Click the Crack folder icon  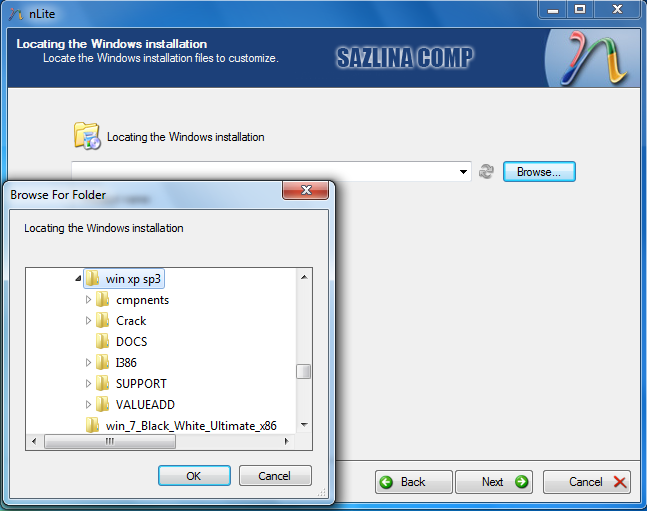pyautogui.click(x=102, y=320)
